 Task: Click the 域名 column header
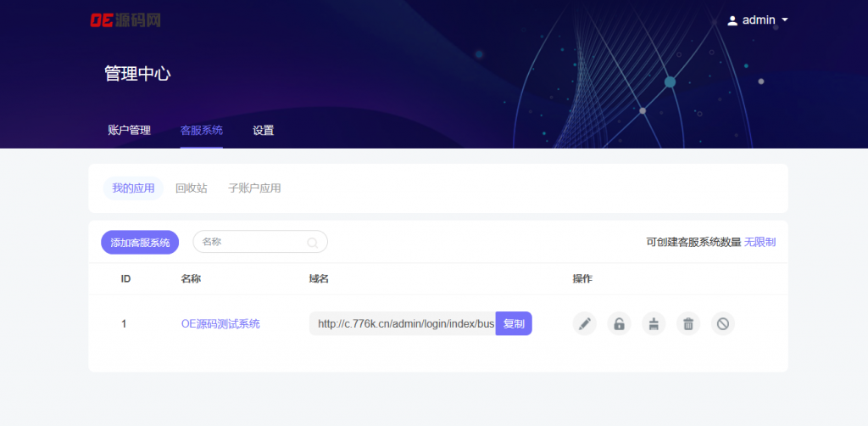319,278
